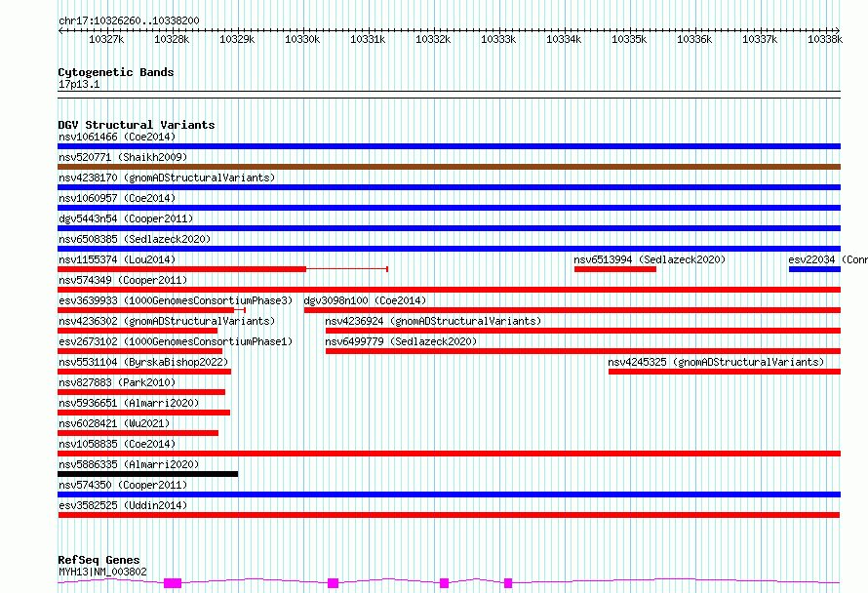Click the 10327k ruler position label
Viewport: 868px width, 593px height.
tap(106, 39)
